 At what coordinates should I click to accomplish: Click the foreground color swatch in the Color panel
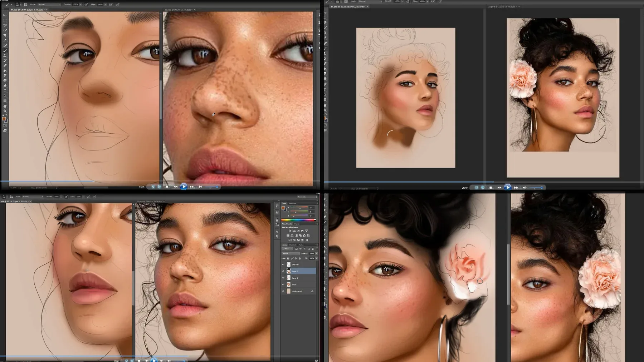click(x=283, y=208)
